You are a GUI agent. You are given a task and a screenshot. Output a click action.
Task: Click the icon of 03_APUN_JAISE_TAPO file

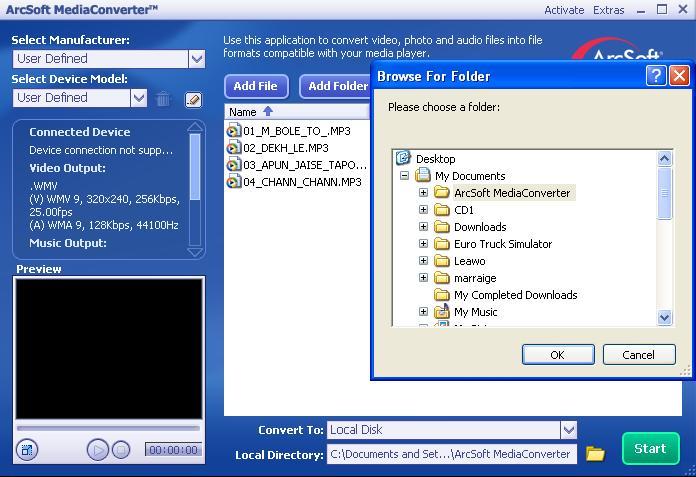233,165
